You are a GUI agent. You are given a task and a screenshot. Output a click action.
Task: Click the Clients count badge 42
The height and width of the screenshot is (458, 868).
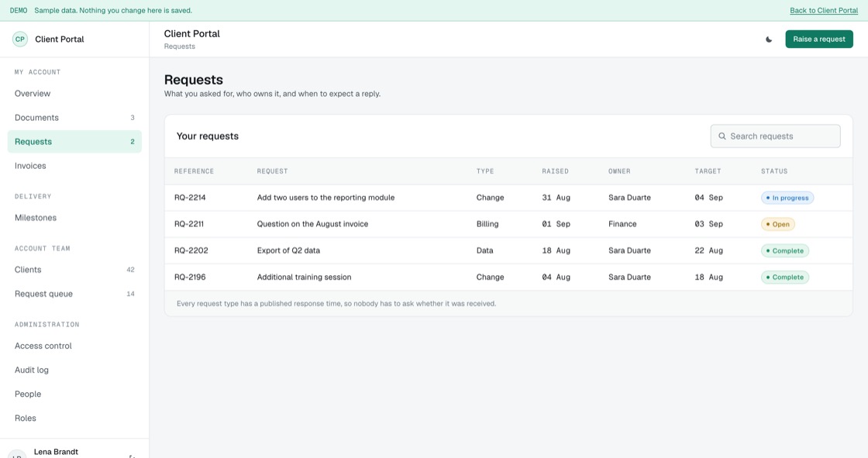pyautogui.click(x=131, y=270)
